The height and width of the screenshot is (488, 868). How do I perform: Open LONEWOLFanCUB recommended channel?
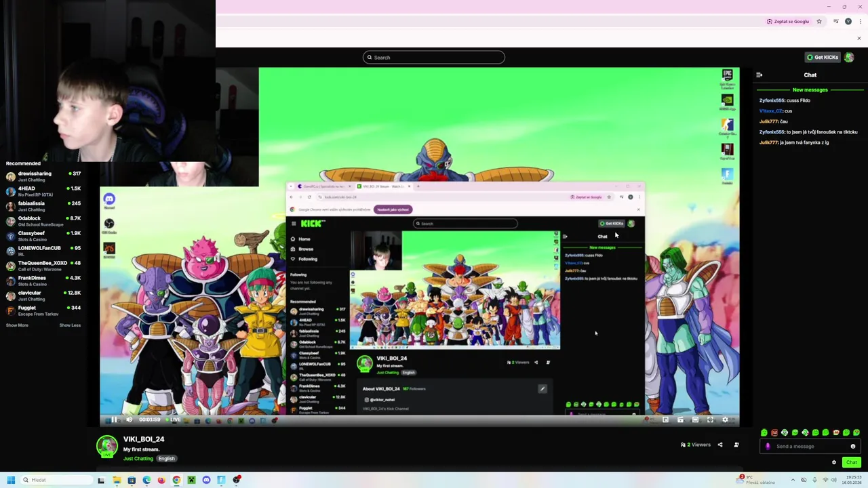pyautogui.click(x=43, y=251)
